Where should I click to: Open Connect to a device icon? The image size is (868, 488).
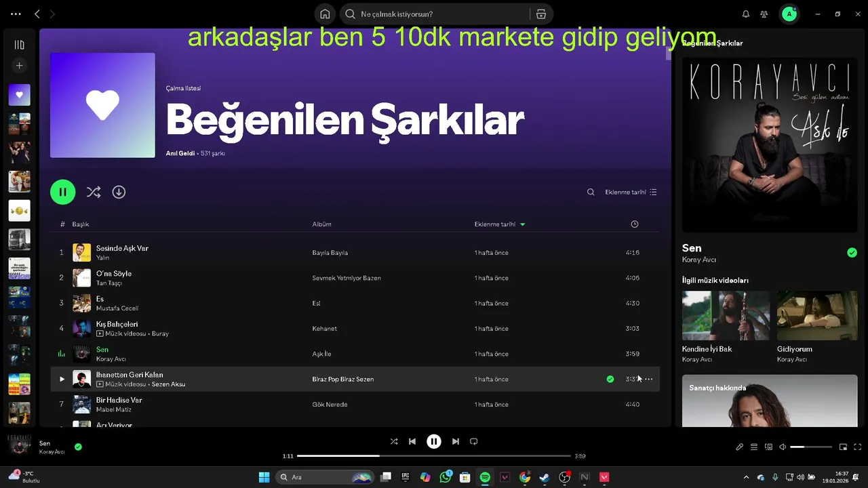pos(768,447)
